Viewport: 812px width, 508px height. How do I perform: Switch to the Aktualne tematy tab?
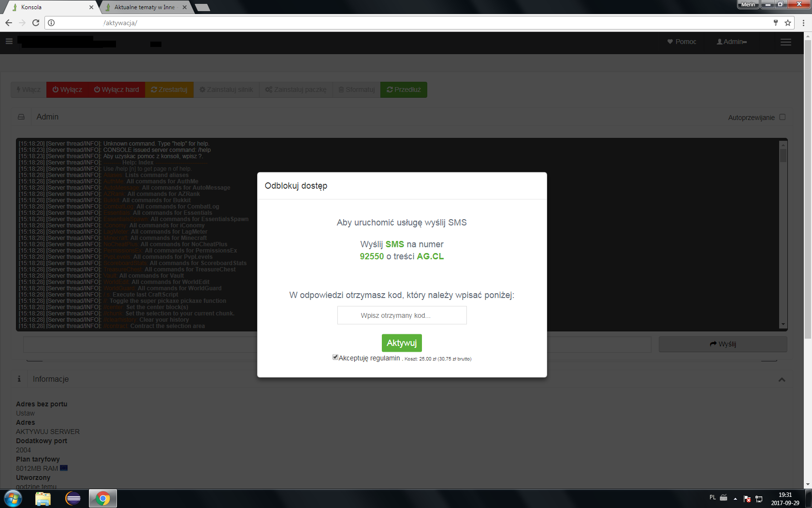click(x=145, y=7)
